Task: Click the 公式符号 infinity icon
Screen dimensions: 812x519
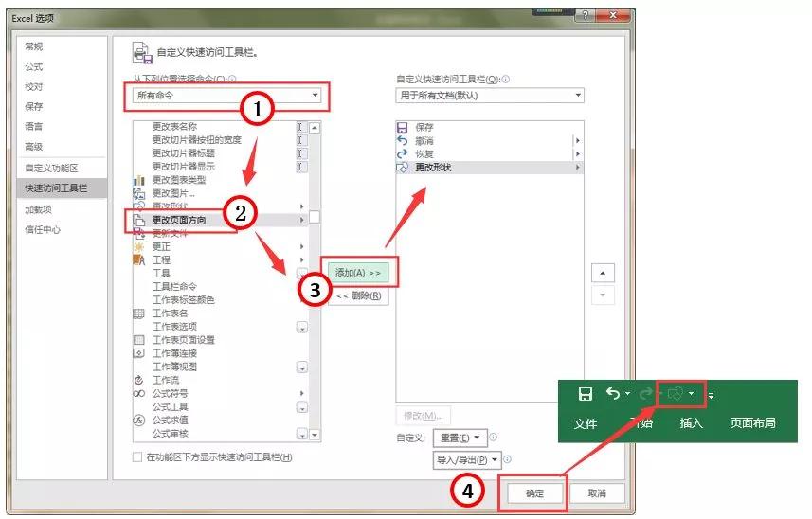Action: (x=138, y=394)
